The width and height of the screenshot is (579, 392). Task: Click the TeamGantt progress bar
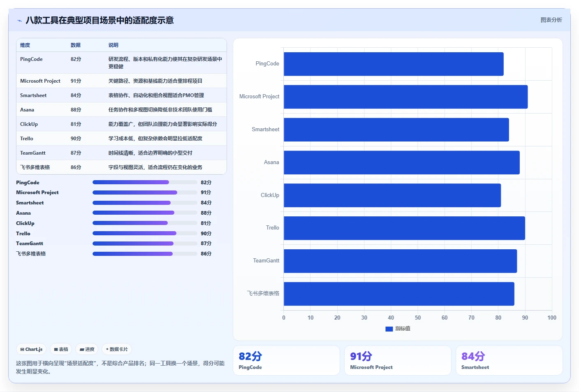coord(145,244)
